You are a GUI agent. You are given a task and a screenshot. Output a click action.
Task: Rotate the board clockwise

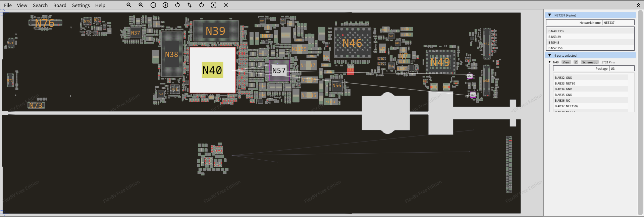click(x=202, y=5)
